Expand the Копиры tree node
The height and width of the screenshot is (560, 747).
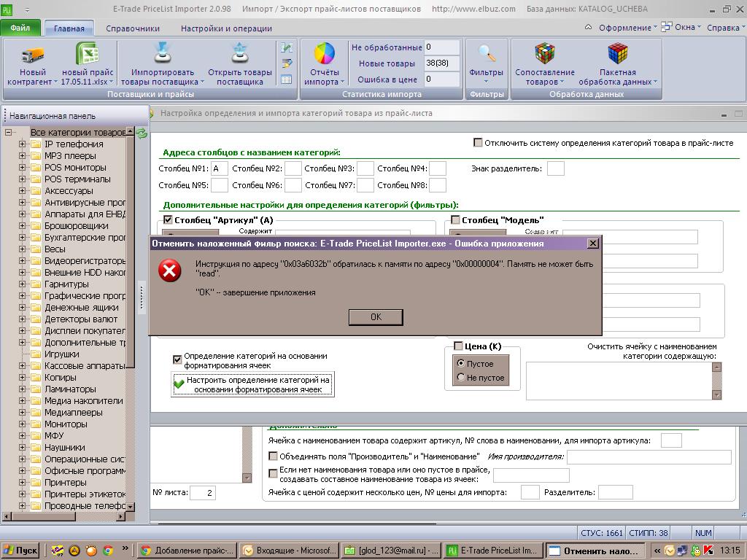[22, 377]
